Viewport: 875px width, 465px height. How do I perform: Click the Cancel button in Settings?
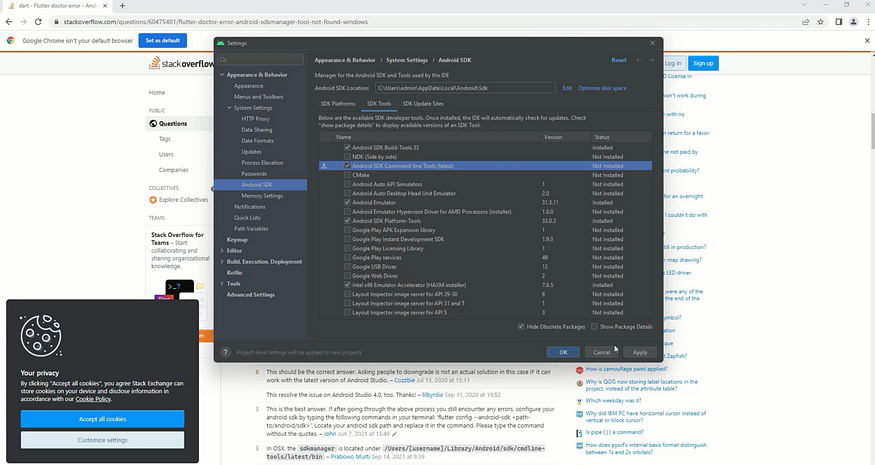(602, 352)
